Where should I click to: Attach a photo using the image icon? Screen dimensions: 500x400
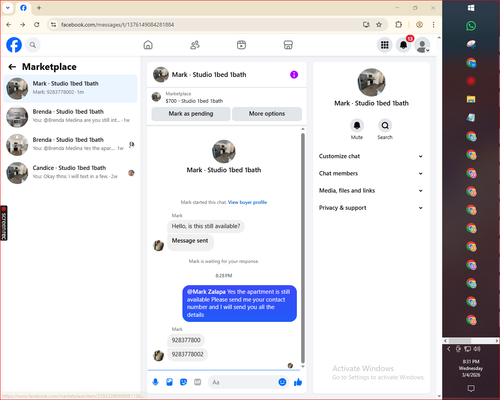(169, 382)
